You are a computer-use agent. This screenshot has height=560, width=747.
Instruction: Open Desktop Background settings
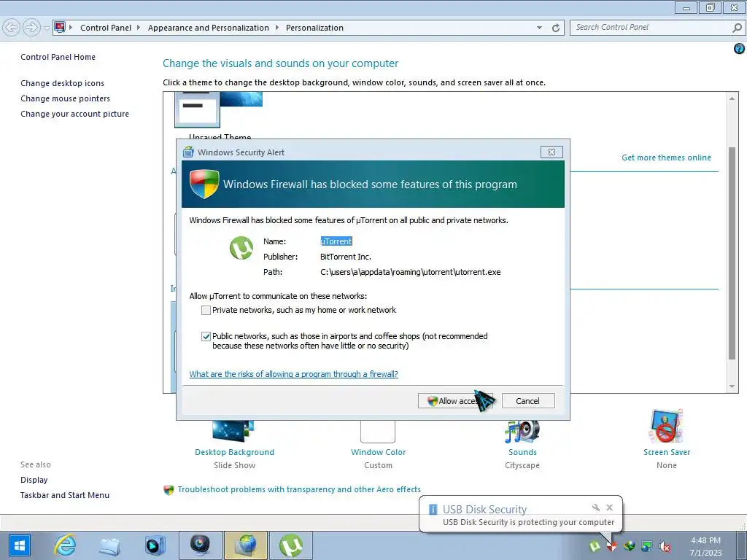[x=234, y=452]
